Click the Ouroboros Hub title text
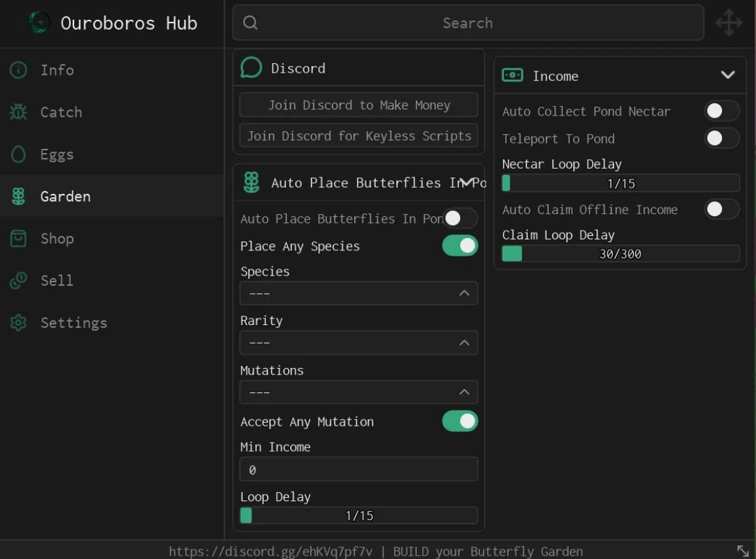Viewport: 756px width, 559px height. point(128,22)
